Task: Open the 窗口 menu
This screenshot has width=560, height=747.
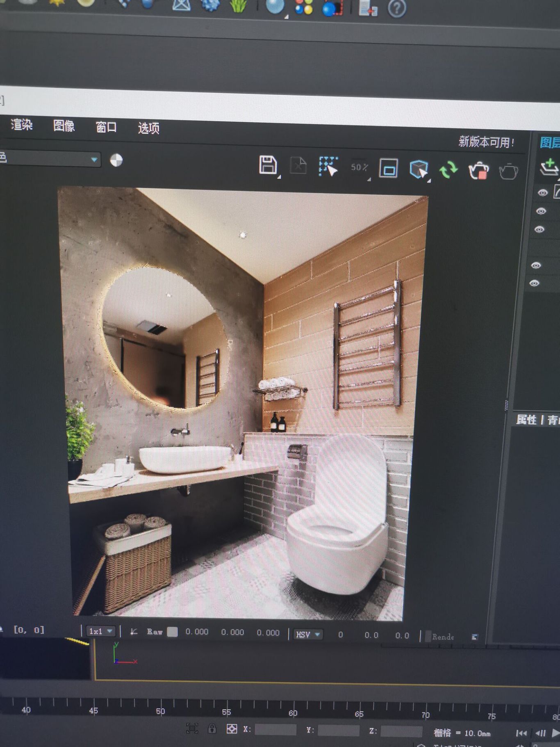Action: point(106,127)
